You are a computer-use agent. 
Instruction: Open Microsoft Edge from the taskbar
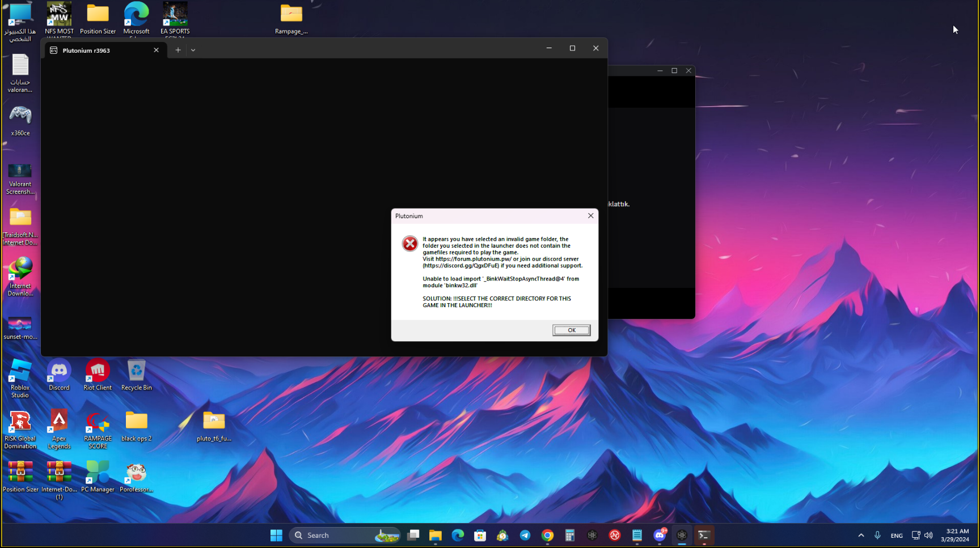click(x=458, y=536)
